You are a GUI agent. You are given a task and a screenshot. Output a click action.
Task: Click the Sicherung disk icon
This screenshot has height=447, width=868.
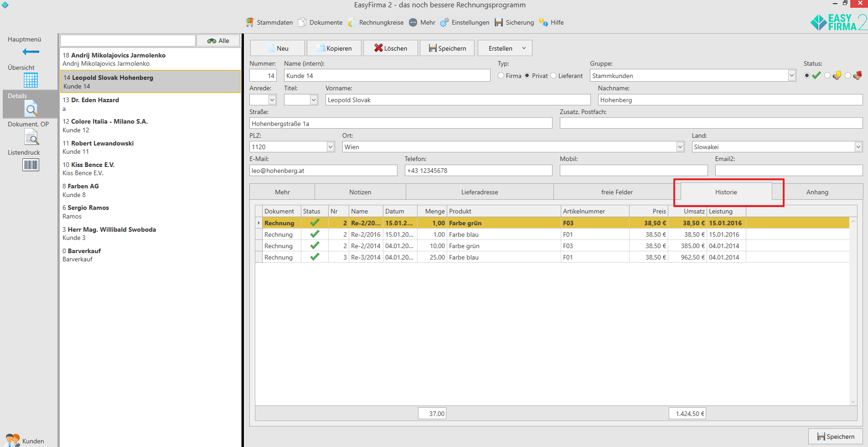point(499,22)
